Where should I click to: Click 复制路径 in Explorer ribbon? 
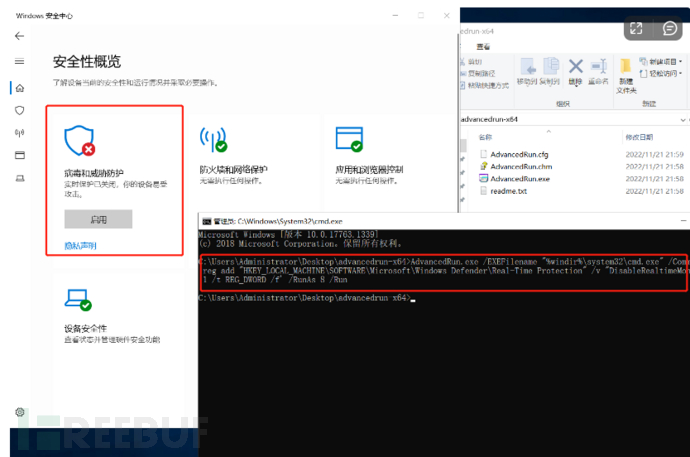tap(478, 73)
